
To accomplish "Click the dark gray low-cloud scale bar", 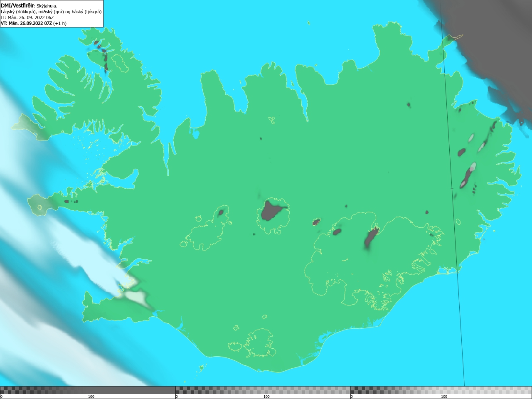I will (88, 390).
